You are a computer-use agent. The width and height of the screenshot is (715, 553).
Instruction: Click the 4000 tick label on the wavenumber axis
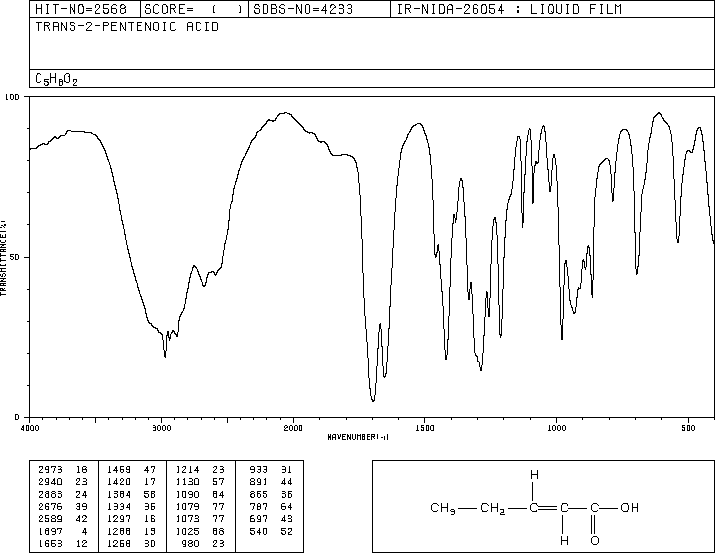pyautogui.click(x=30, y=428)
